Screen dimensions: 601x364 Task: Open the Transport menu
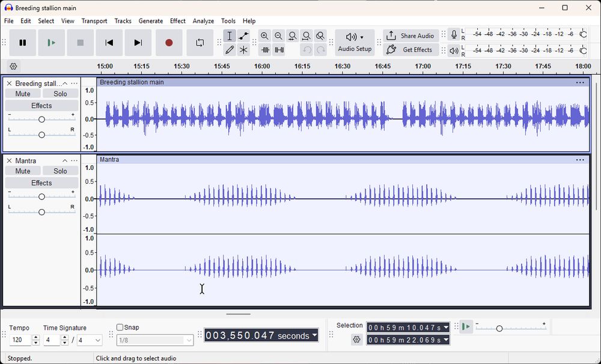tap(94, 21)
